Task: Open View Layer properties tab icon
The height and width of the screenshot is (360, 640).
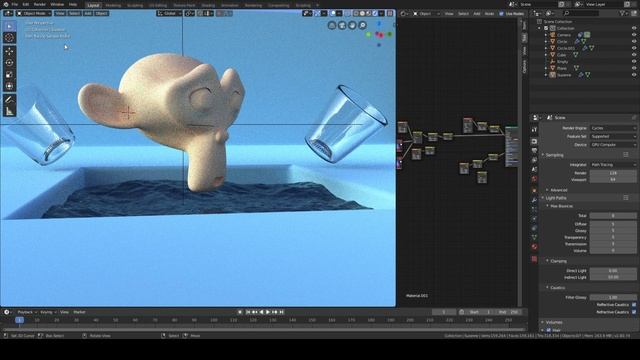Action: pos(534,160)
